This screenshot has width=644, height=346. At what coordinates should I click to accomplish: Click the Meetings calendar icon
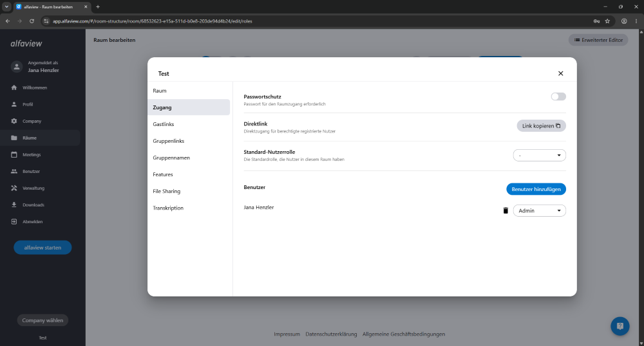click(14, 154)
